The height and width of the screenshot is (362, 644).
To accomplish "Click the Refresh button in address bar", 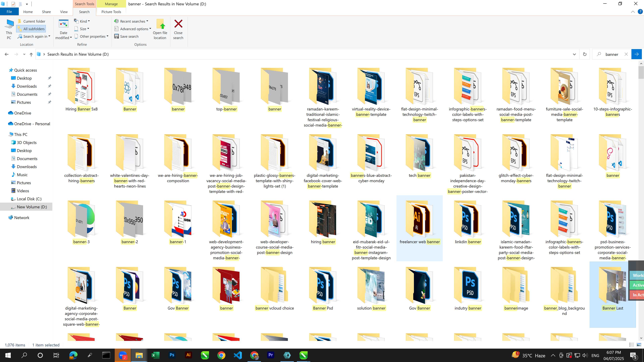I will (x=585, y=54).
